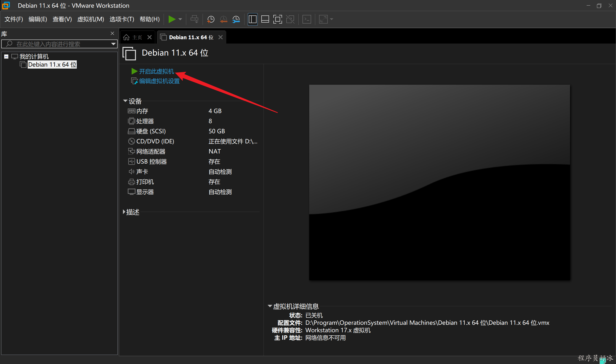
Task: Enter full screen mode icon
Action: [x=277, y=19]
